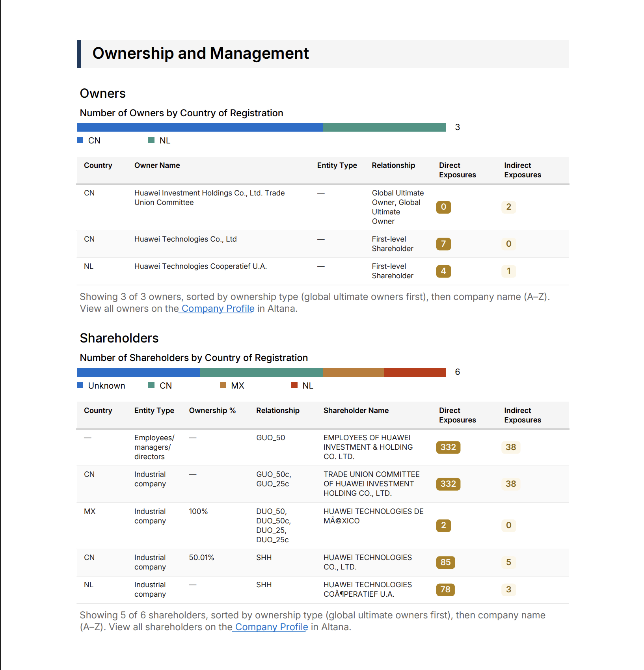Click indirect exposures badge 0 for Huawei Technologies Co., Ltd owner

point(509,244)
